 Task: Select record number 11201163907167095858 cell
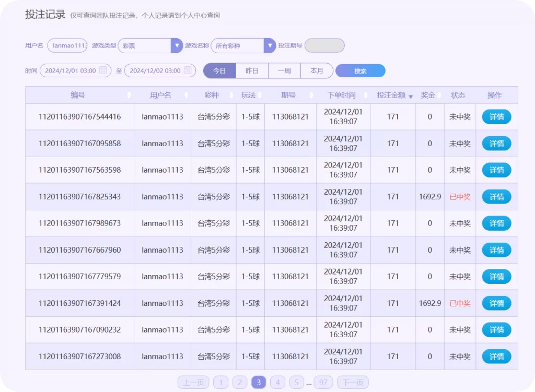(x=79, y=144)
